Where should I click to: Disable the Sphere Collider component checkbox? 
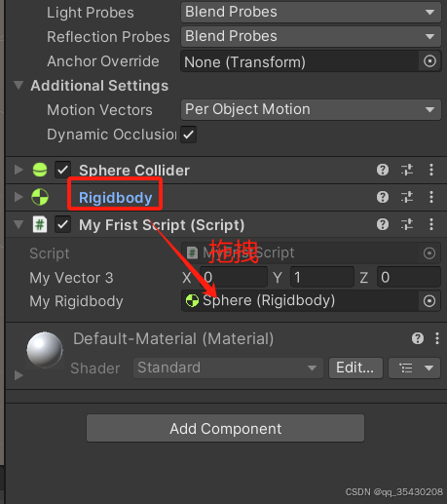point(62,170)
